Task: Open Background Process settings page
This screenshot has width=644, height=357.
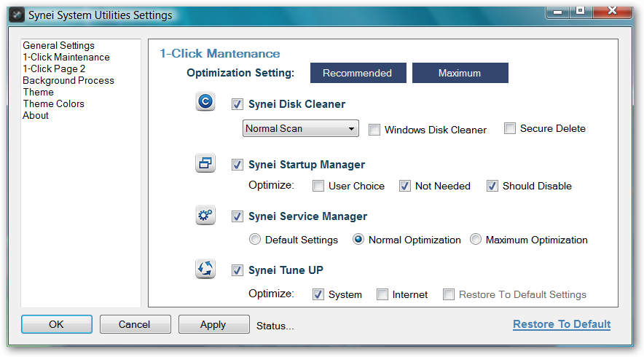Action: click(68, 81)
